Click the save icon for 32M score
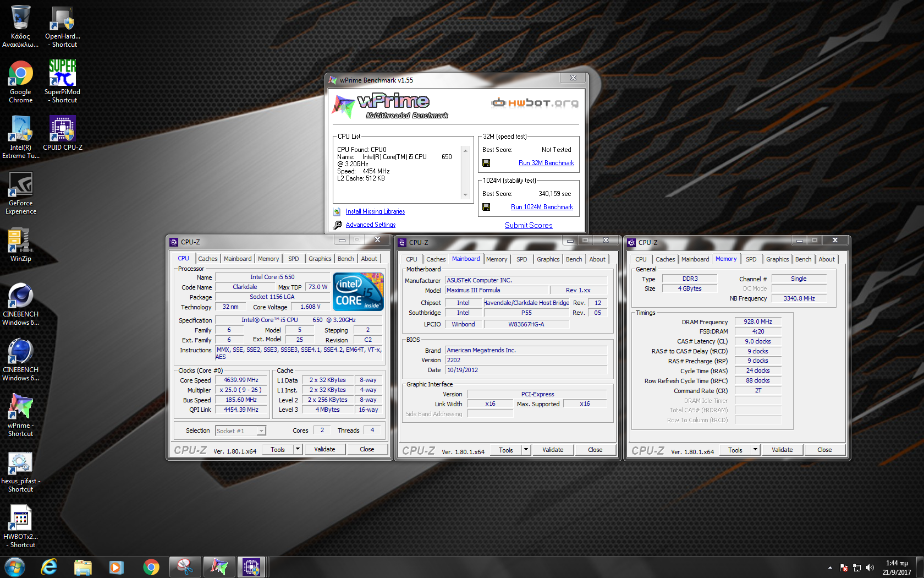 (486, 163)
